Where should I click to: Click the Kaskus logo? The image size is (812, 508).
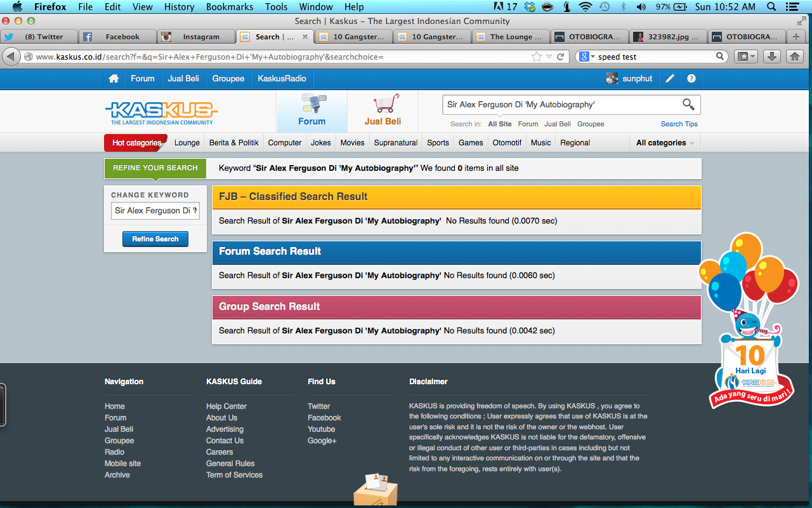161,113
